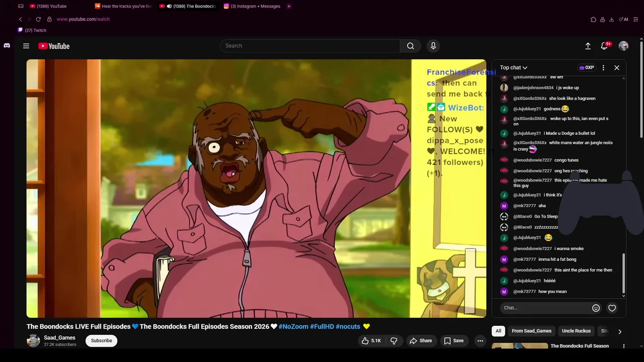
Task: Click chat message "how you mean"
Action: (552, 292)
